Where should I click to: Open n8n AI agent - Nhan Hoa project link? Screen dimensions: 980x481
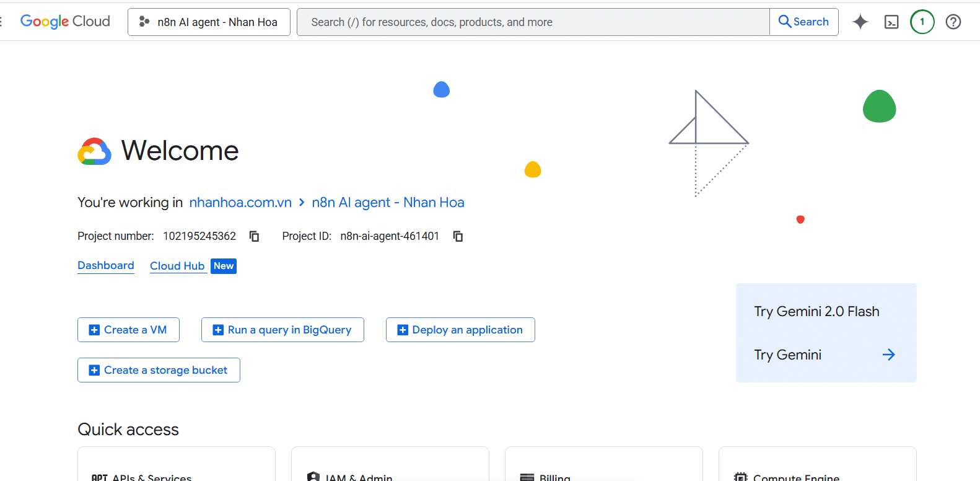point(388,203)
